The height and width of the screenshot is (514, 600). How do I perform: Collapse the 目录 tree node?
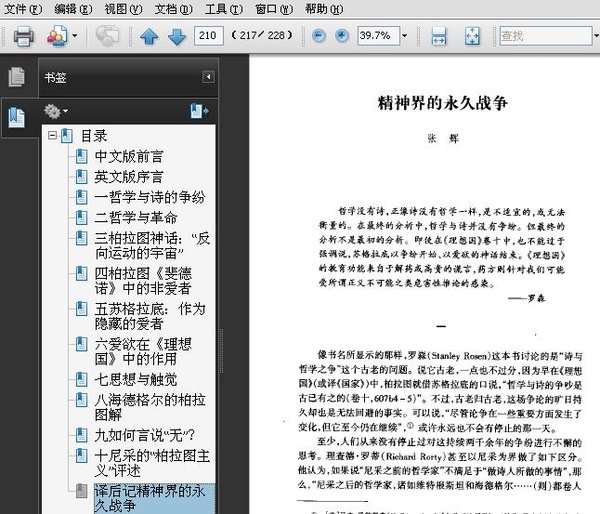[x=52, y=135]
